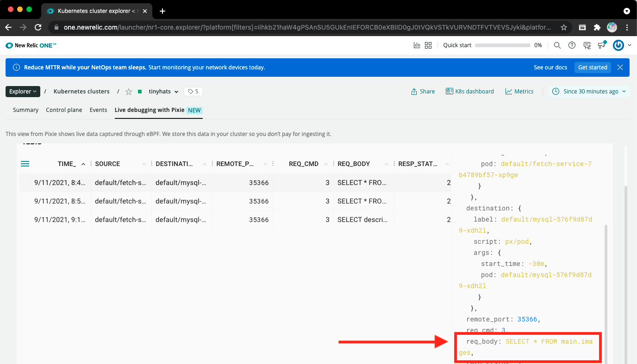Image resolution: width=637 pixels, height=364 pixels.
Task: Click the Get started button
Action: (593, 68)
